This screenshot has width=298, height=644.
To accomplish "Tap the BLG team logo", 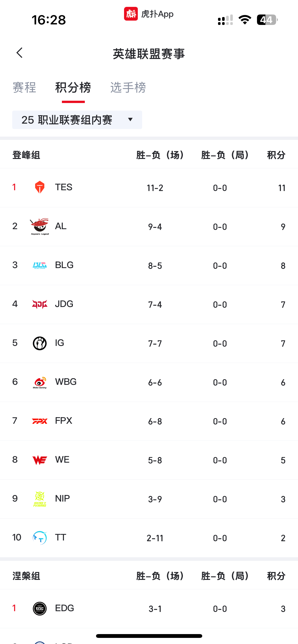I will [x=40, y=265].
